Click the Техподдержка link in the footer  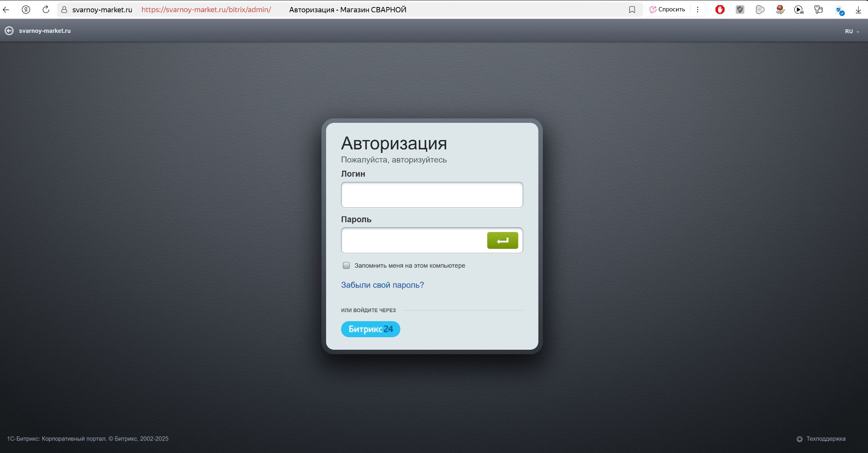coord(825,439)
